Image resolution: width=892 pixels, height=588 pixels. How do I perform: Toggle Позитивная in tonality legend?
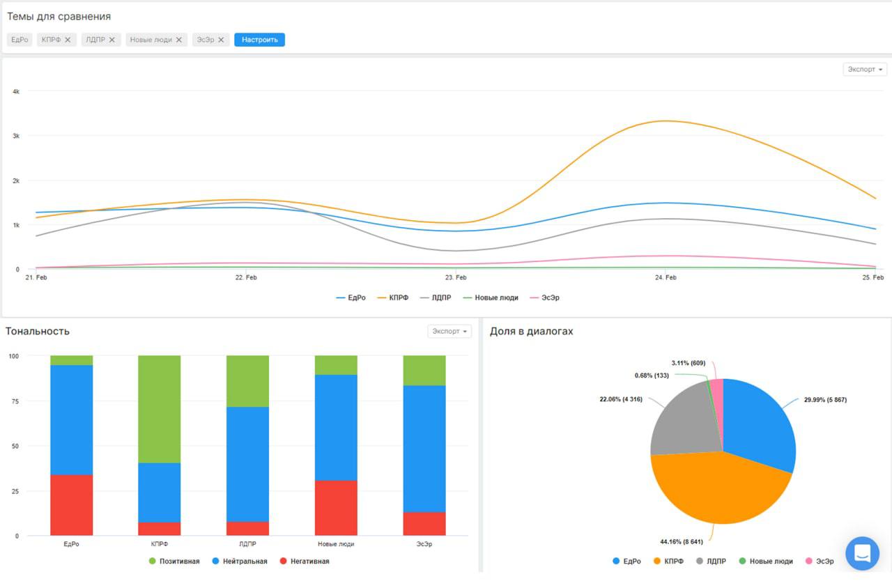pos(174,561)
